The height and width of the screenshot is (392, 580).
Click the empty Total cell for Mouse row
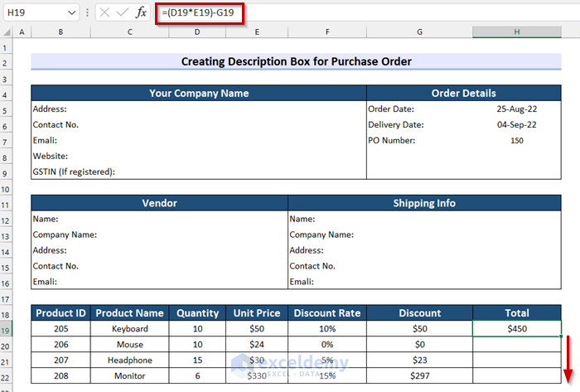click(x=517, y=345)
